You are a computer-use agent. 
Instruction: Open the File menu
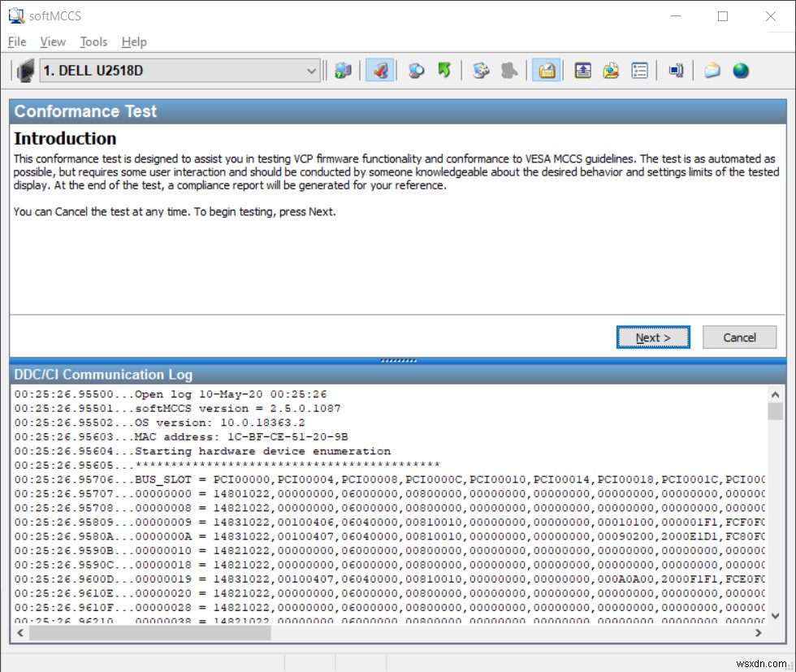tap(17, 41)
